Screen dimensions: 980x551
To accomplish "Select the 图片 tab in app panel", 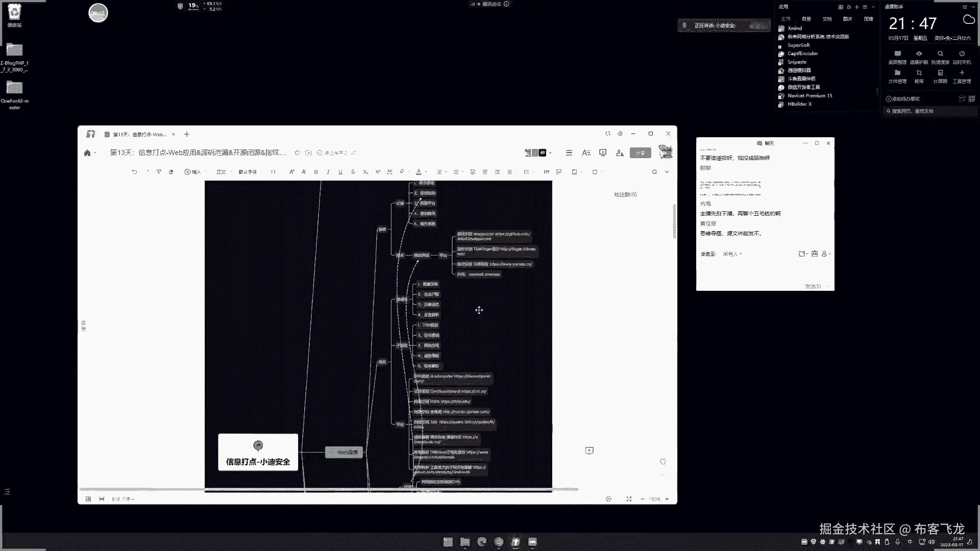I will [847, 19].
